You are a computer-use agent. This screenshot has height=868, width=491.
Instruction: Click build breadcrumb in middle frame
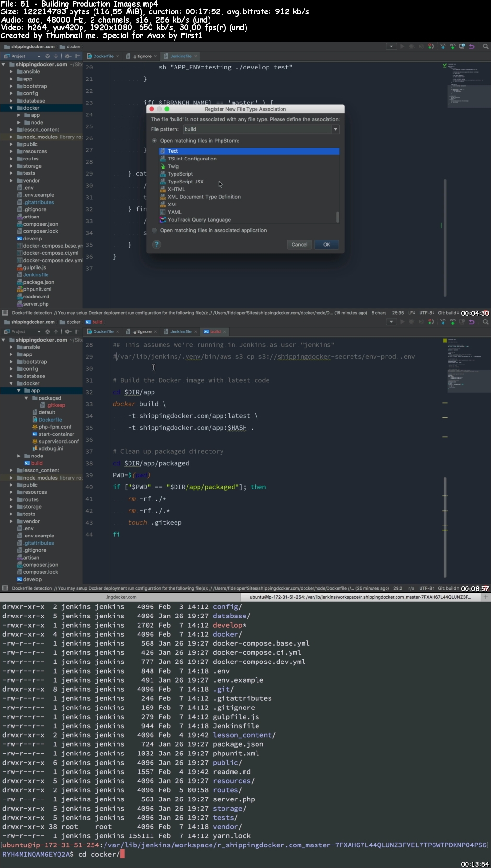(x=94, y=322)
